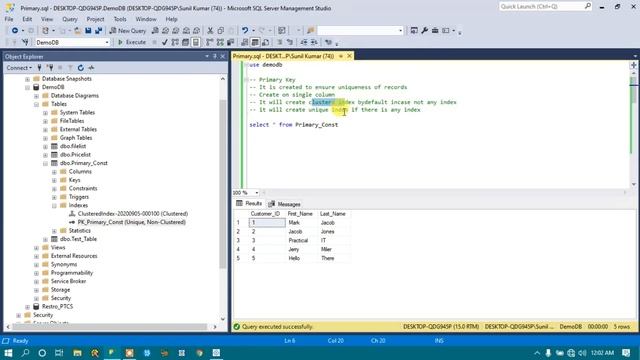Collapse the DemoDB database node
The width and height of the screenshot is (640, 360).
point(27,87)
